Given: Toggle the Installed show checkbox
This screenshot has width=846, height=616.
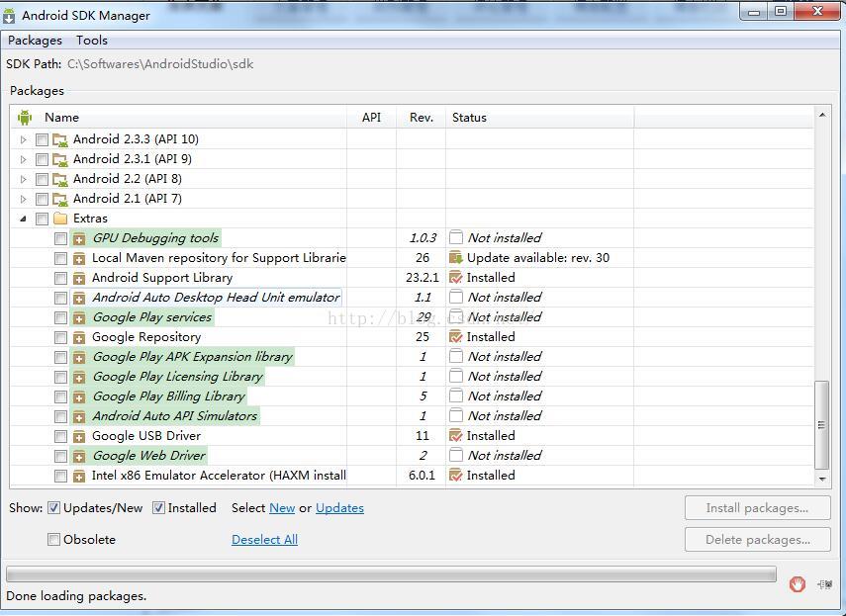Looking at the screenshot, I should click(158, 507).
